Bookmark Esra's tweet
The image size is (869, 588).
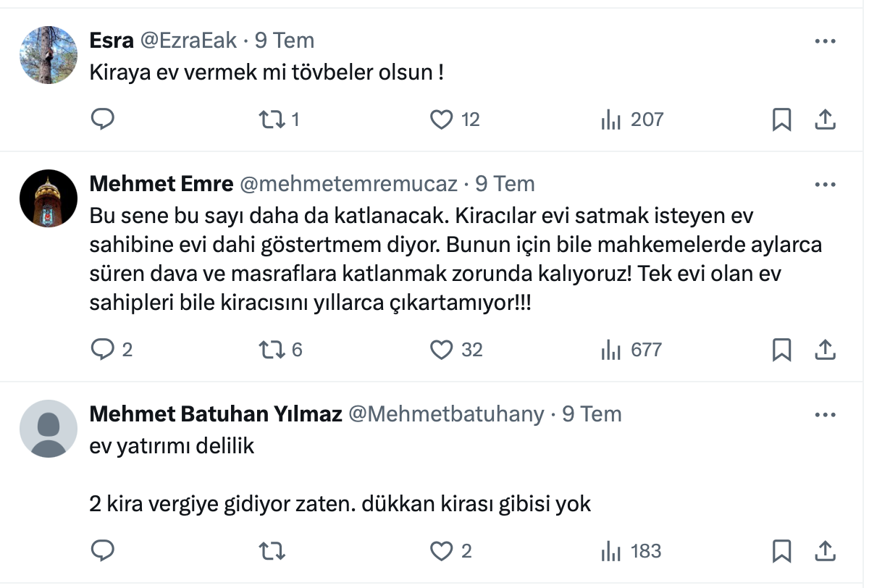point(781,119)
